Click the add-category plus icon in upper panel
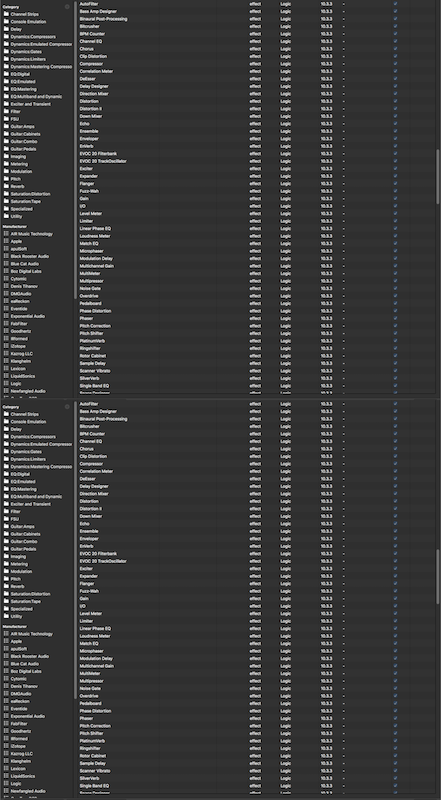 (x=67, y=7)
